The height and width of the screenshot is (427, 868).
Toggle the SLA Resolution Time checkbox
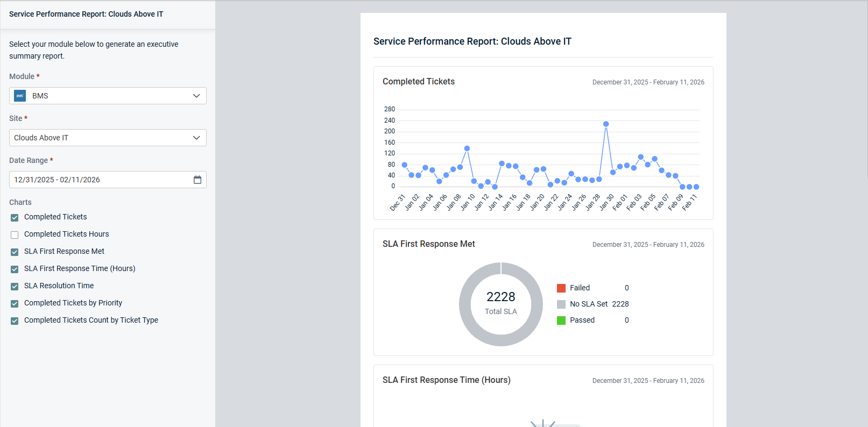15,286
